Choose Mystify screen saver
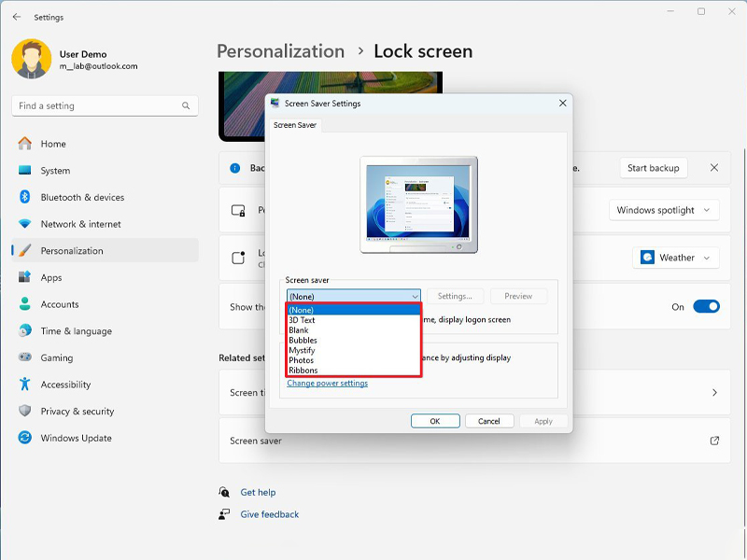747x560 pixels. pos(354,350)
